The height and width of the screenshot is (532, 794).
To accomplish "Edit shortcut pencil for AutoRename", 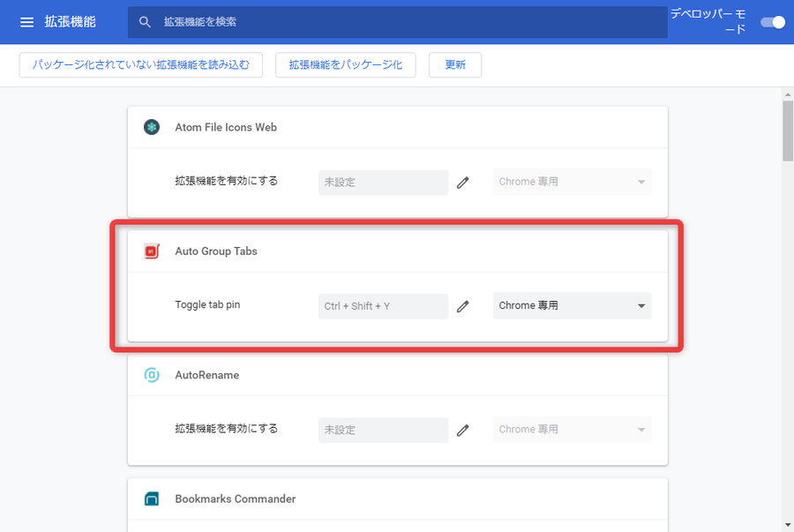I will (x=463, y=431).
